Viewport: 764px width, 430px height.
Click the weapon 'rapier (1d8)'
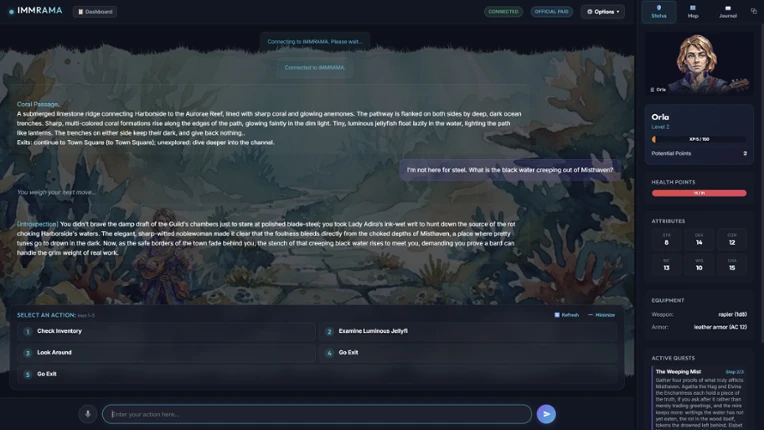[732, 315]
